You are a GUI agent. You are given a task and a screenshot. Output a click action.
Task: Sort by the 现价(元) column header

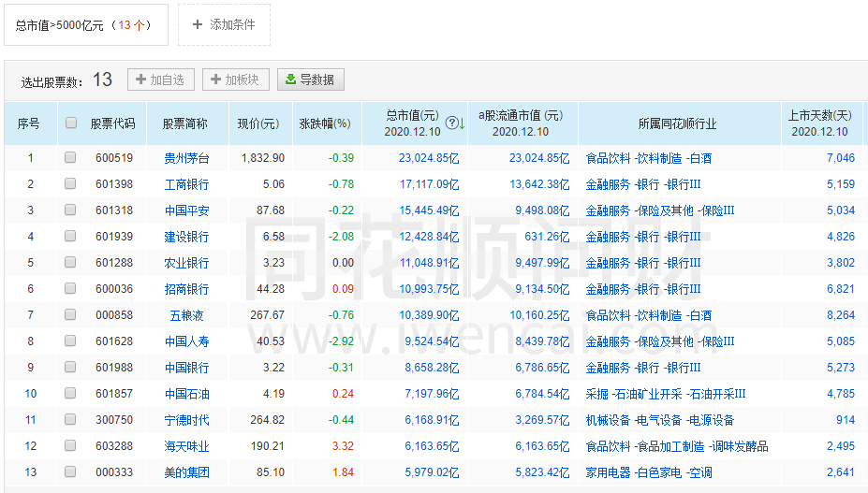(257, 123)
